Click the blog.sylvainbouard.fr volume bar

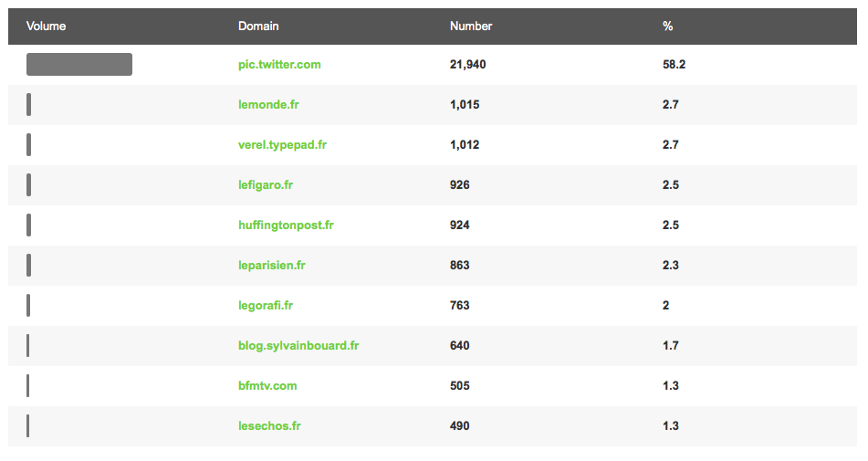[27, 346]
